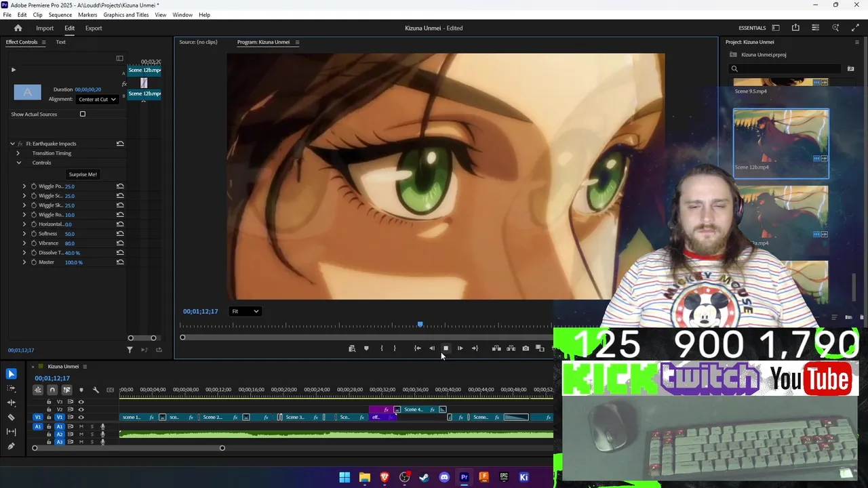Screen dimensions: 868x488
Task: Switch to the Text panel tab
Action: click(x=60, y=42)
